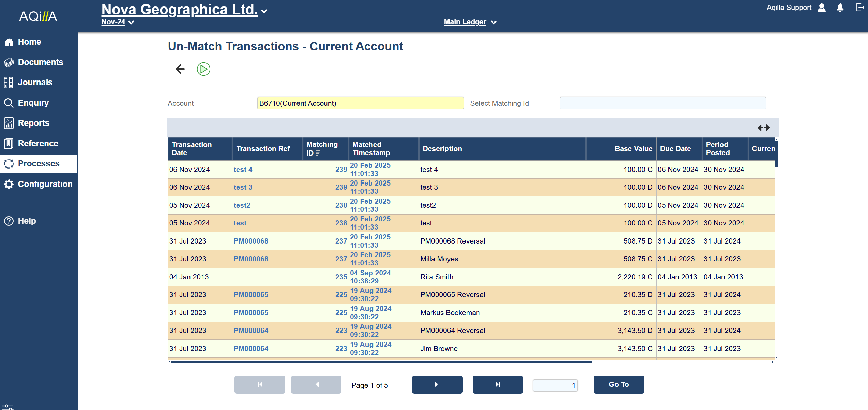The image size is (868, 410).
Task: Click the expand table width arrows icon
Action: pos(763,128)
